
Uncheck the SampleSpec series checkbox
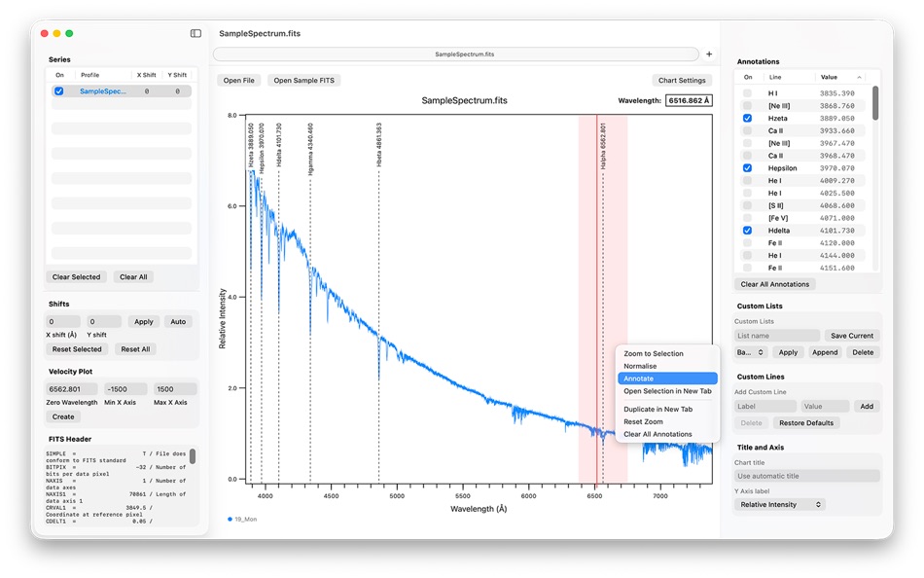coord(59,91)
